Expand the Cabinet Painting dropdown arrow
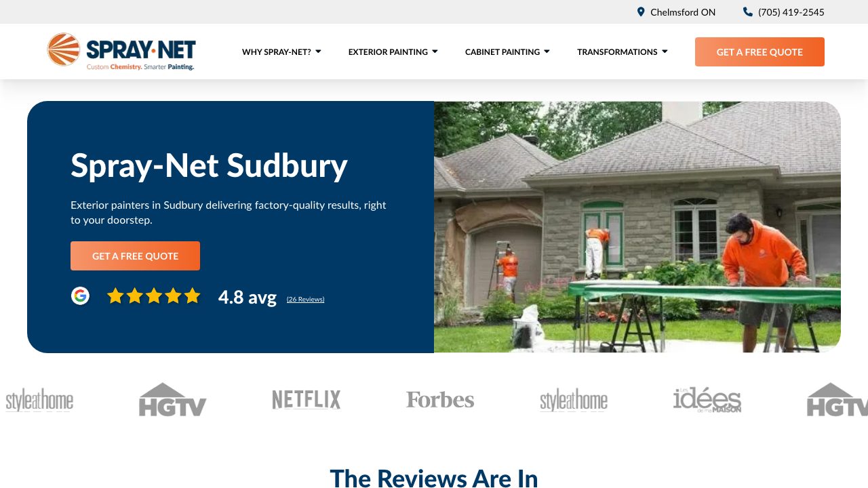 [547, 52]
